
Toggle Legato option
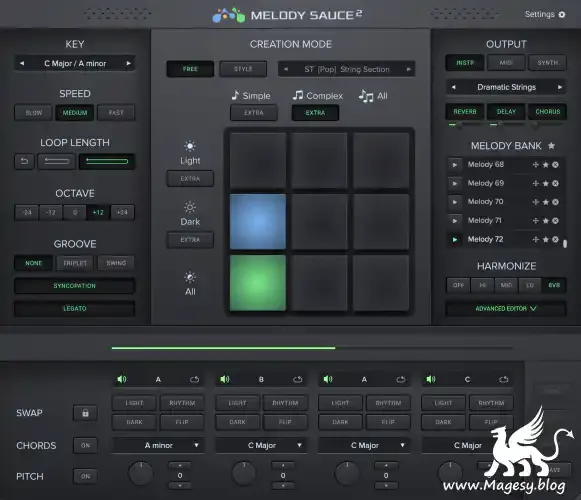pyautogui.click(x=74, y=308)
